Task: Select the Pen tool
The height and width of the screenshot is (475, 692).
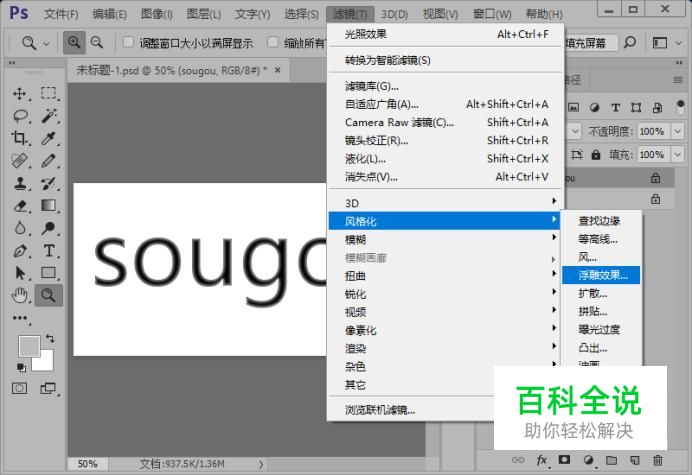Action: click(x=19, y=251)
